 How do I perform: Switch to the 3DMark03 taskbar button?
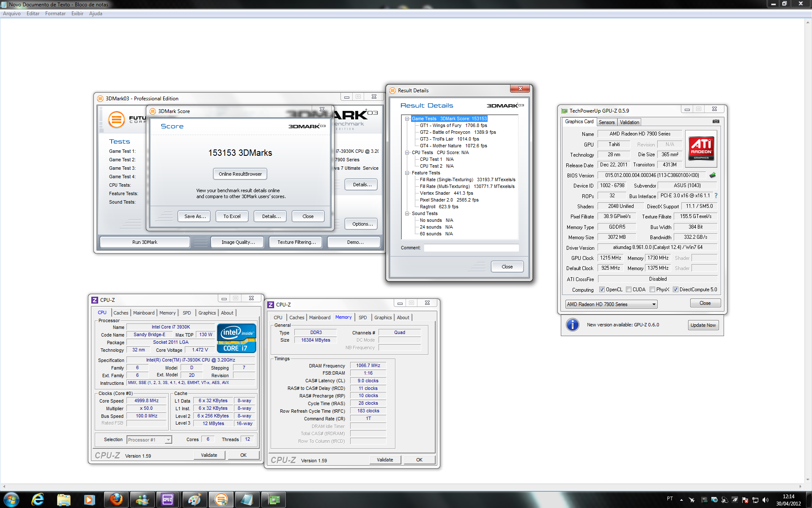pyautogui.click(x=221, y=500)
